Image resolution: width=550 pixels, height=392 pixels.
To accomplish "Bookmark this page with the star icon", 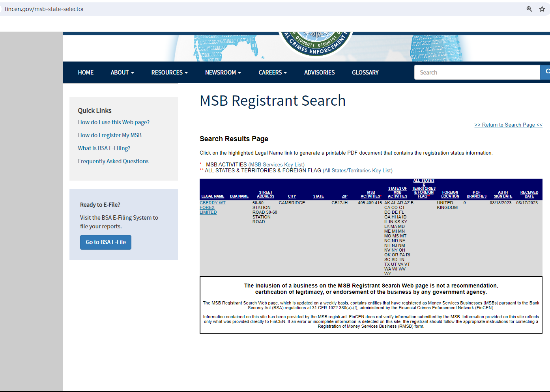I will point(542,9).
